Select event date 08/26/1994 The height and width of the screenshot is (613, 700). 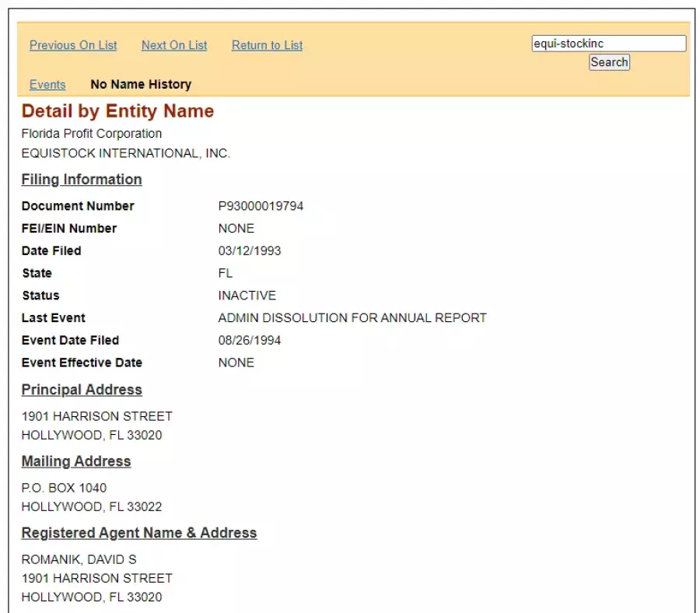pyautogui.click(x=250, y=340)
